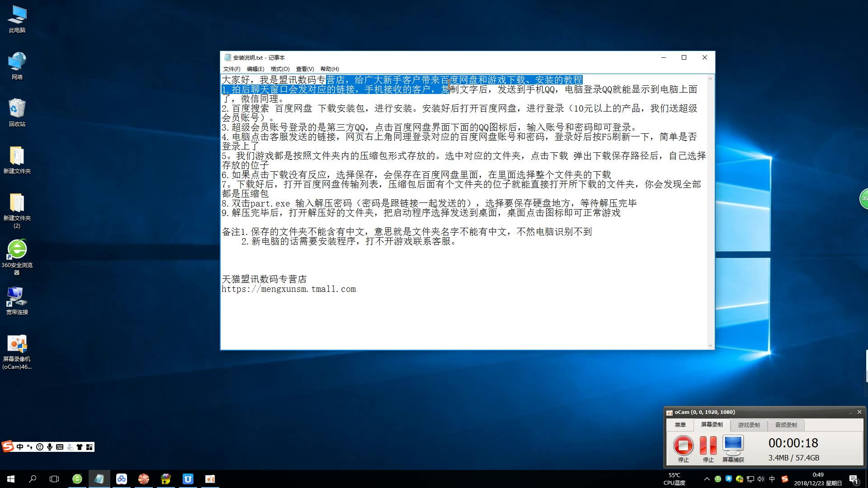Click the 屏幕捕获 screen capture icon in oCam
The height and width of the screenshot is (488, 868).
[733, 445]
